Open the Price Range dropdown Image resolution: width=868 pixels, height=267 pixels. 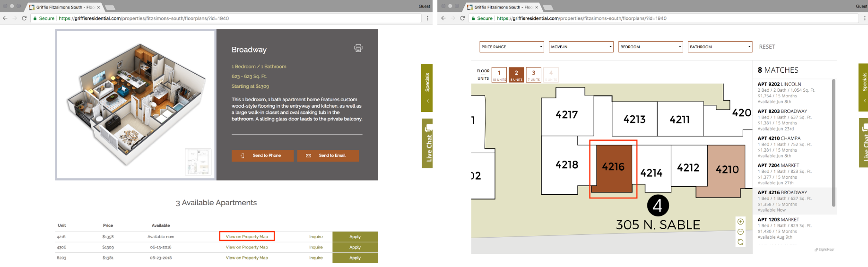point(512,47)
